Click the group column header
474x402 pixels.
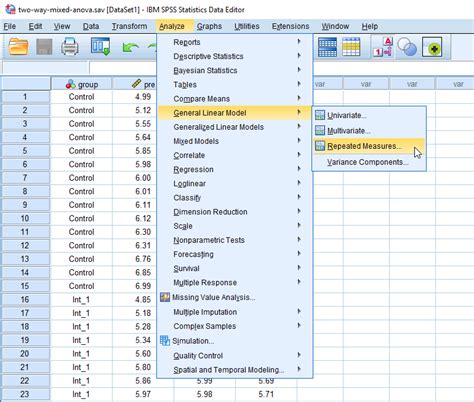(81, 84)
